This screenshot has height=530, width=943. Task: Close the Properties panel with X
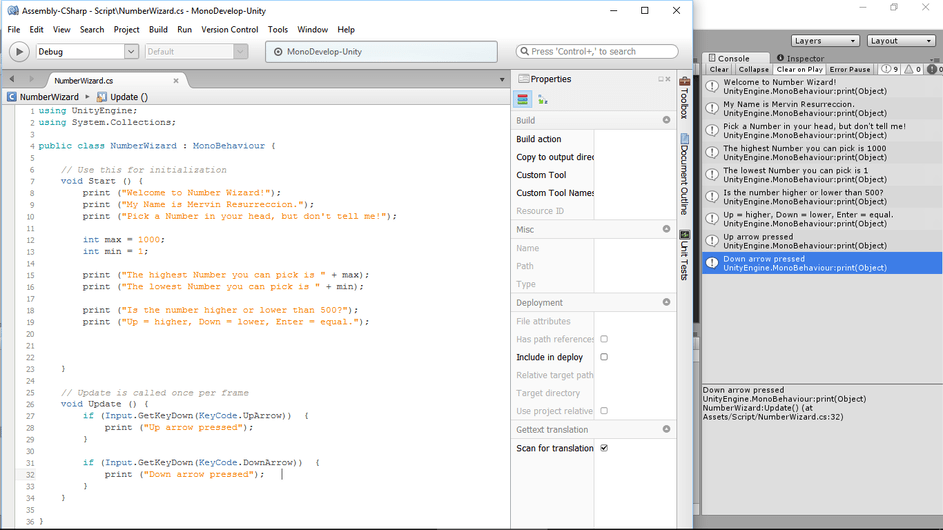pos(667,79)
